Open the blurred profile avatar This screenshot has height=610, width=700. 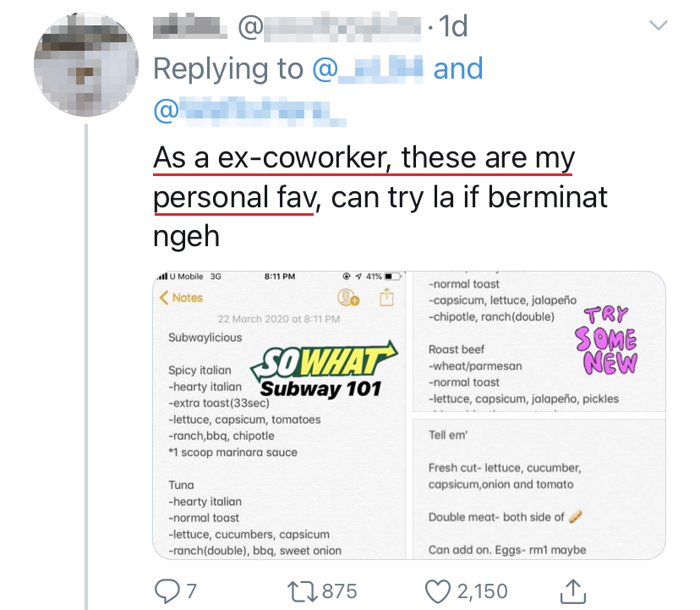[85, 65]
